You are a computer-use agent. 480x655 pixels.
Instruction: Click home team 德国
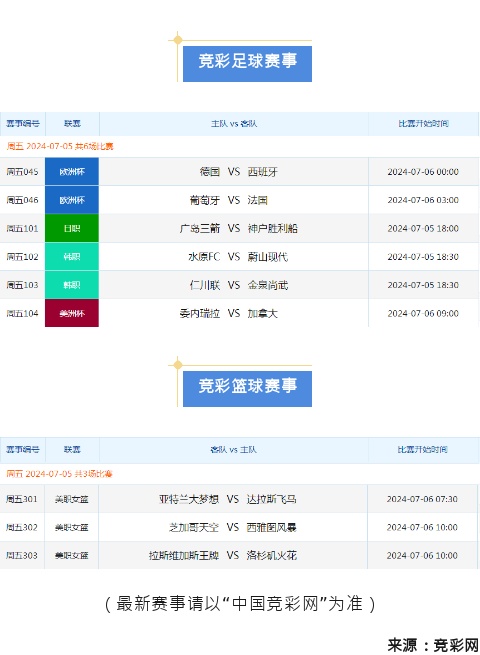click(x=210, y=172)
